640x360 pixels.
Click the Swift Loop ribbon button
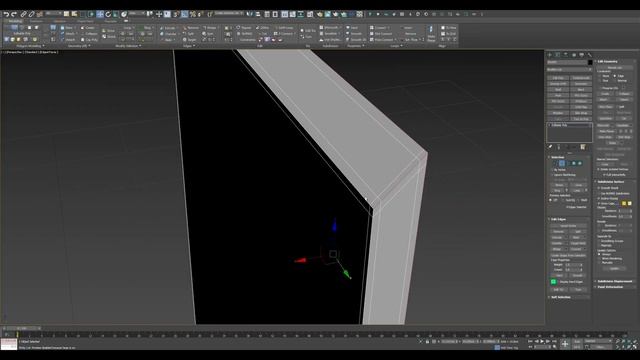click(x=283, y=28)
